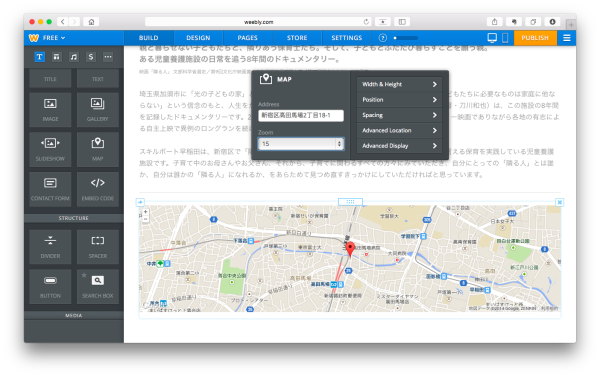Image resolution: width=600 pixels, height=377 pixels.
Task: Open the STORE tab
Action: [x=297, y=38]
